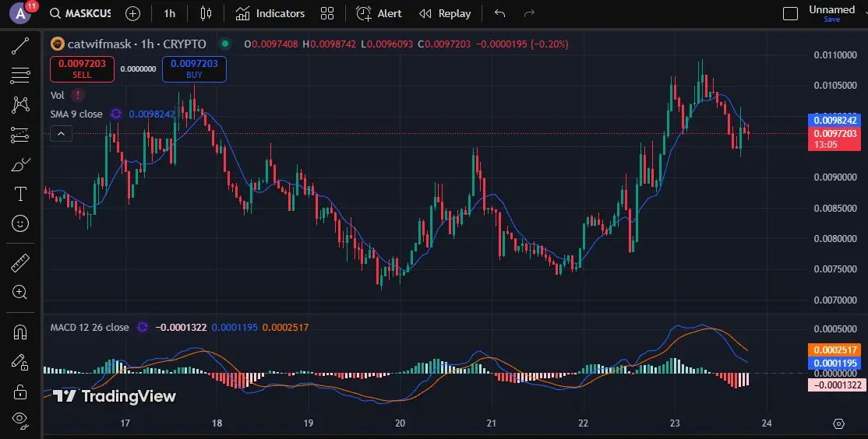Image resolution: width=868 pixels, height=439 pixels.
Task: Select the Text annotation tool
Action: [20, 194]
